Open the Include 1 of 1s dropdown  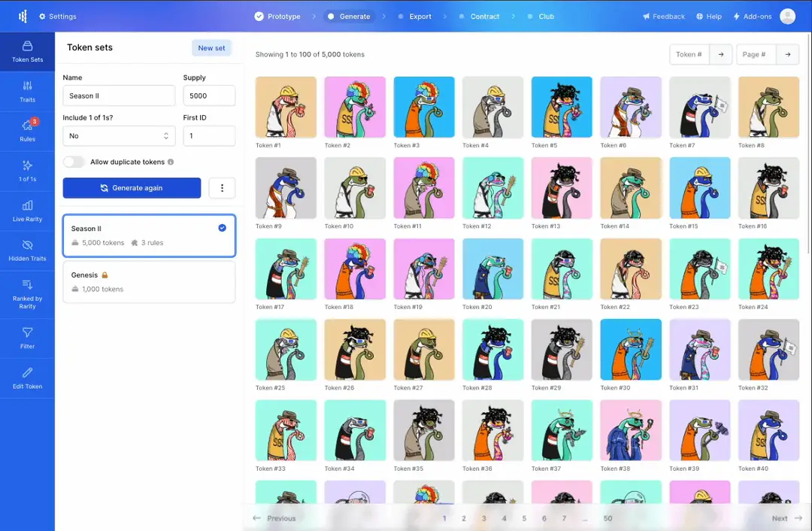click(119, 135)
